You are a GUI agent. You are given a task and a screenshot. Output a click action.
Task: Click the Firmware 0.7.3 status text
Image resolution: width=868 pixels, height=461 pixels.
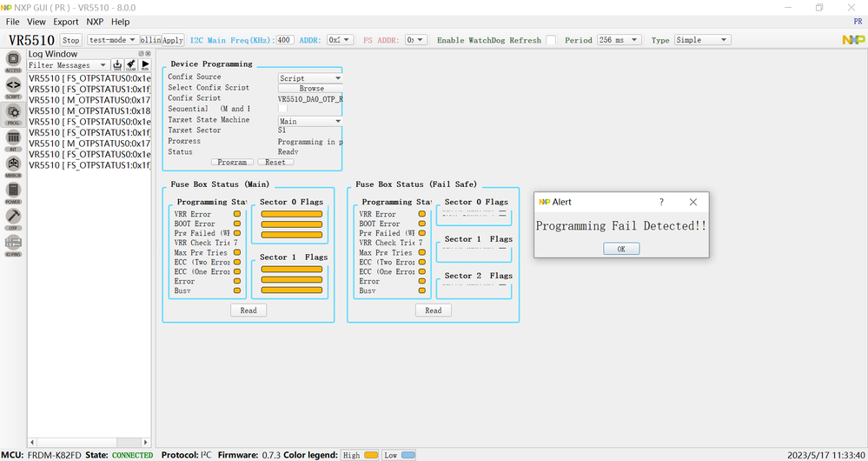click(x=249, y=456)
